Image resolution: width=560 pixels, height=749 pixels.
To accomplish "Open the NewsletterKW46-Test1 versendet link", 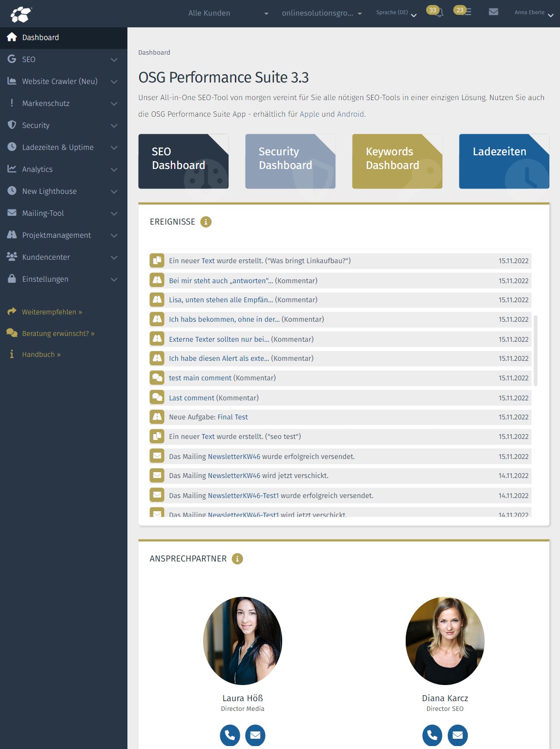I will click(243, 496).
